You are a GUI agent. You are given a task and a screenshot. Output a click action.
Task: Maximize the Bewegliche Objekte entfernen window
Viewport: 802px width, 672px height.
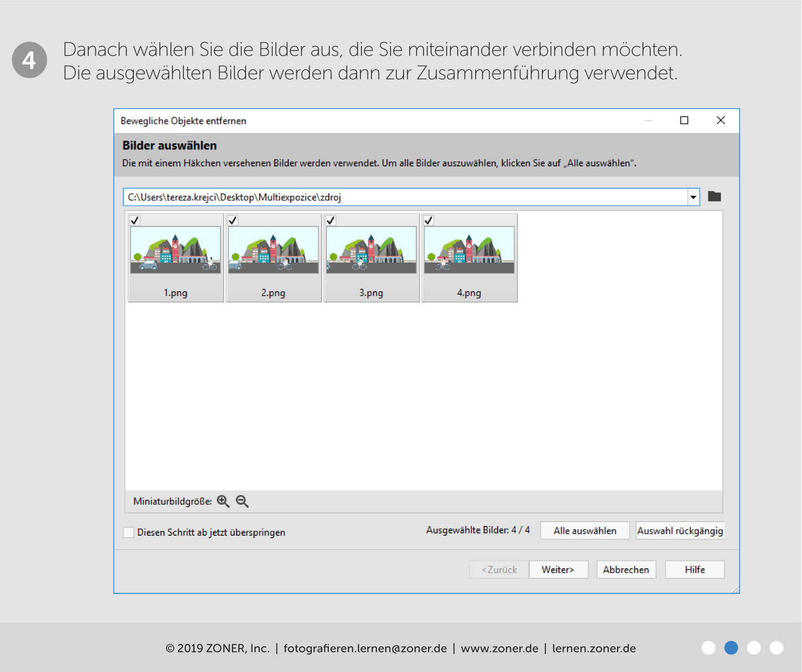point(684,120)
